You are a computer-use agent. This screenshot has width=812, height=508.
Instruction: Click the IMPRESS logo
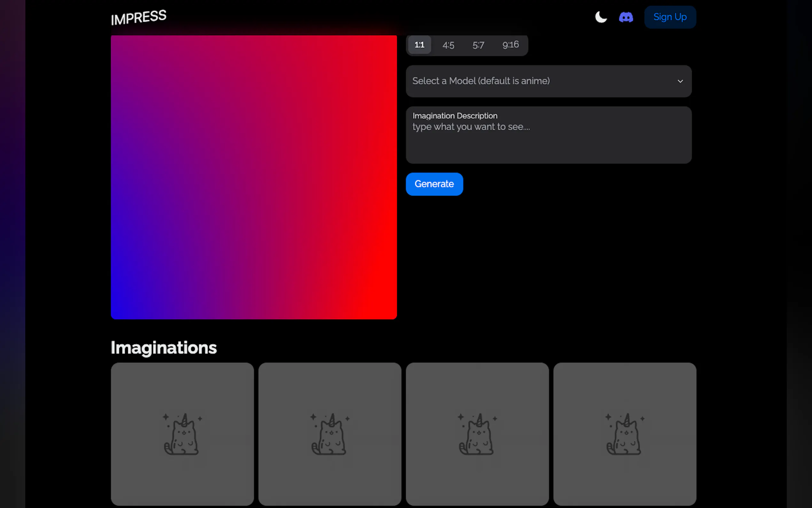coord(139,18)
